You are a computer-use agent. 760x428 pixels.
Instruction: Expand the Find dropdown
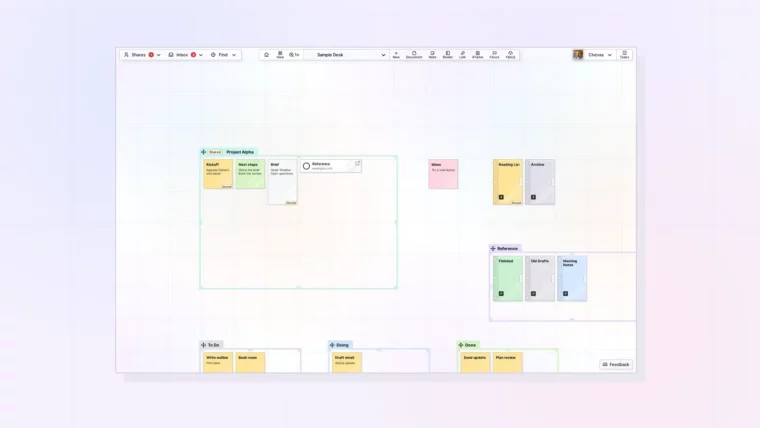pos(234,55)
